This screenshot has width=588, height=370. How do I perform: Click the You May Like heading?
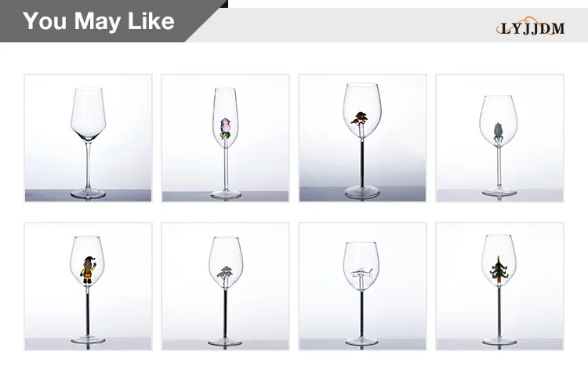click(x=99, y=21)
